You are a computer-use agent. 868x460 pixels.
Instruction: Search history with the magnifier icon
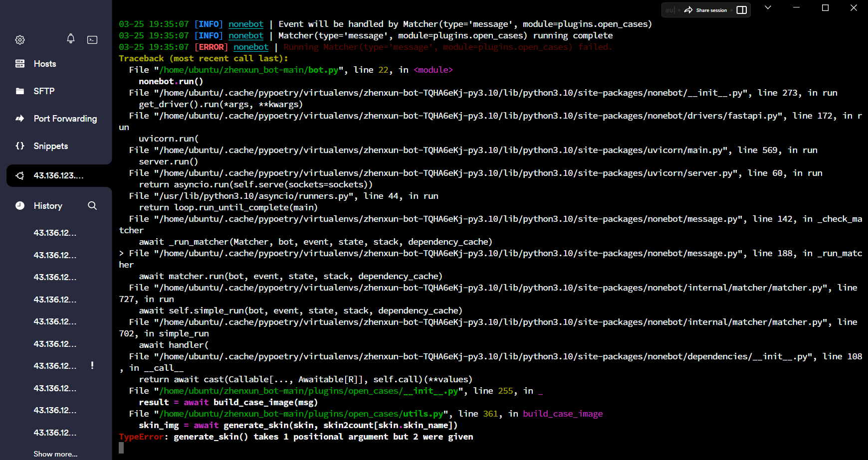pyautogui.click(x=92, y=206)
